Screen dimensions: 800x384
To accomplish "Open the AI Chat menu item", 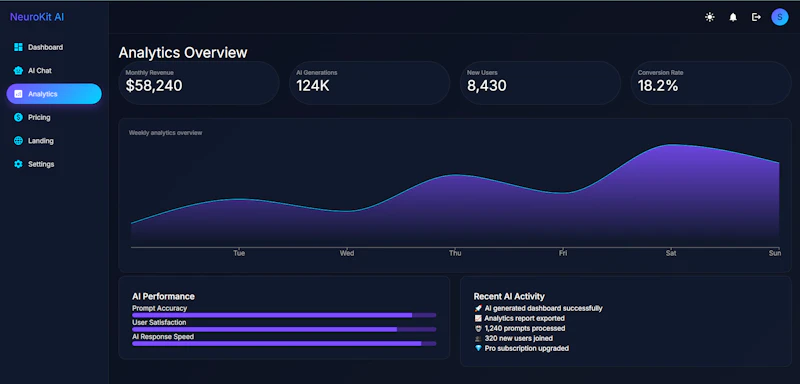I will tap(54, 71).
